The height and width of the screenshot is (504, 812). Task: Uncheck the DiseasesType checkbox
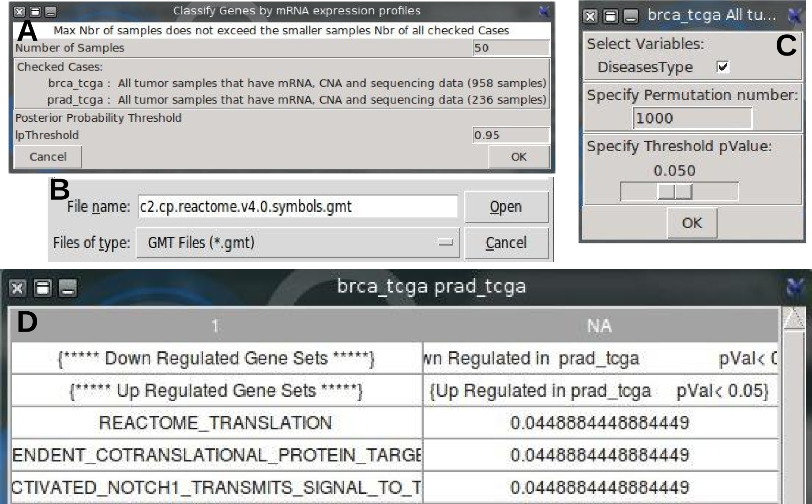[x=723, y=67]
